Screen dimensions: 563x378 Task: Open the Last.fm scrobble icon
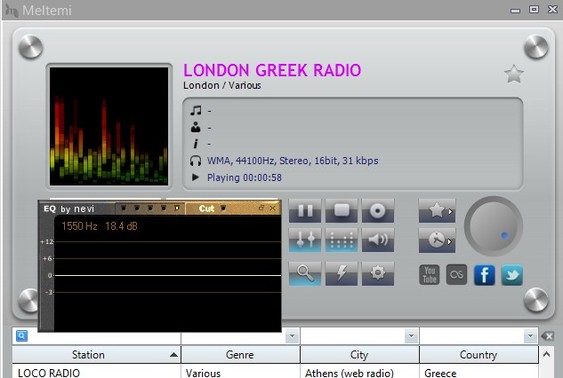click(x=456, y=275)
